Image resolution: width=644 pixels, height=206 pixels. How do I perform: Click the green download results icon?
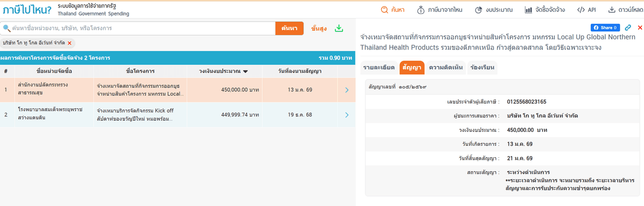(339, 28)
